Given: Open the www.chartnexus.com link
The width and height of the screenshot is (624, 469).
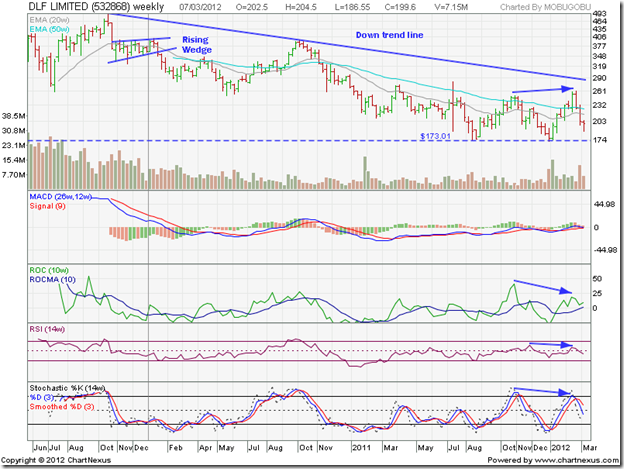Looking at the screenshot, I should tap(577, 460).
